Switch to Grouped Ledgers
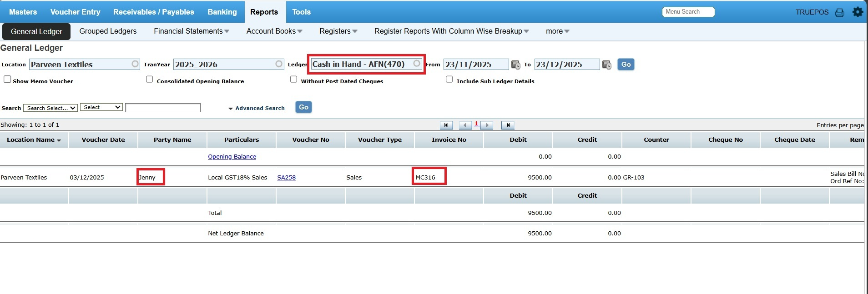Image resolution: width=868 pixels, height=294 pixels. 108,31
